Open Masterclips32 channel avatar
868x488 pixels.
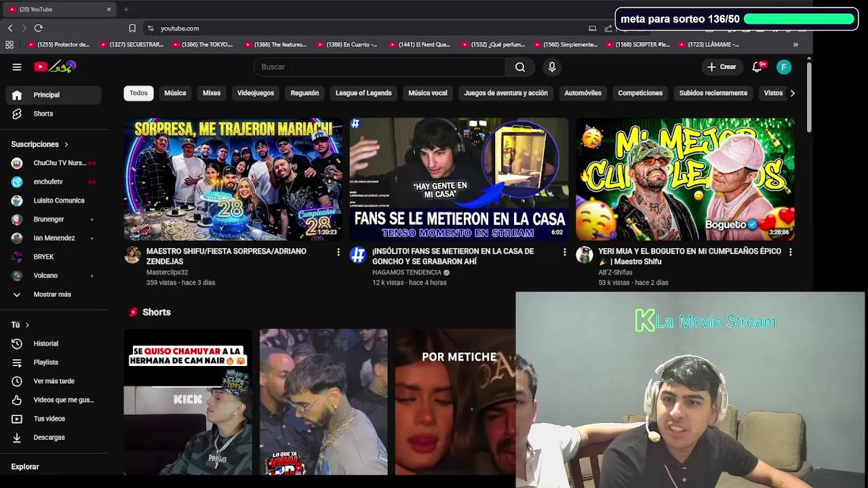coord(132,255)
